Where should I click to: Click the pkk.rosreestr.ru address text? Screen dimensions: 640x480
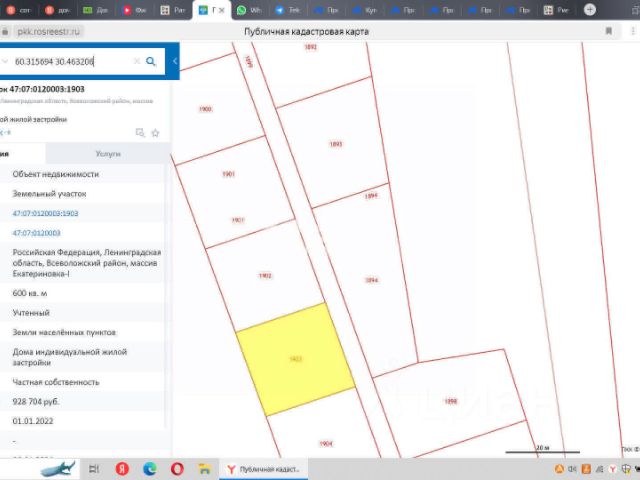click(49, 31)
